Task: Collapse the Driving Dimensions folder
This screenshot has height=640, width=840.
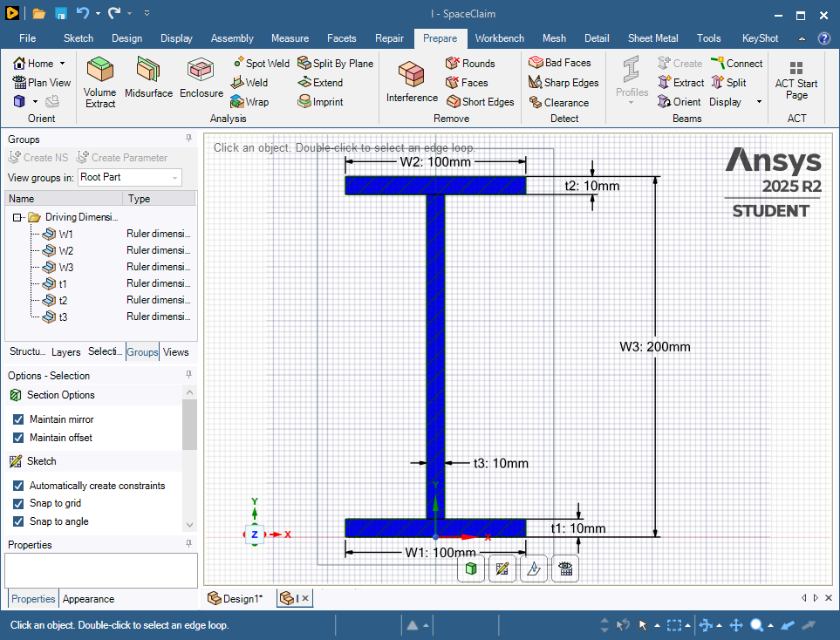Action: (17, 217)
